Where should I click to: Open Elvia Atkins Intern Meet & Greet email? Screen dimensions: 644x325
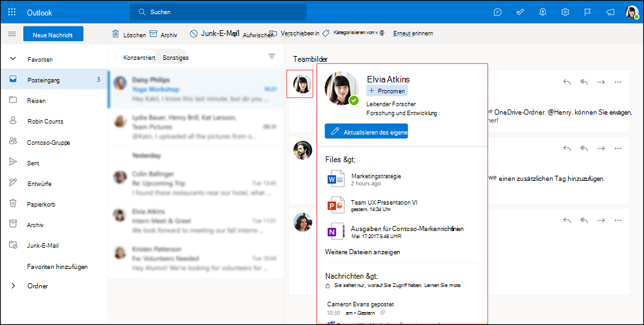click(x=196, y=221)
